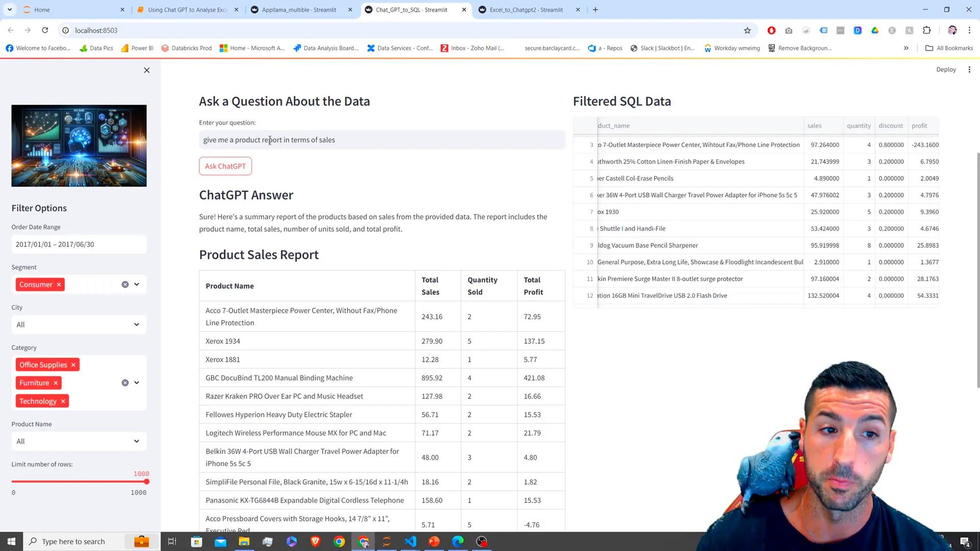
Task: Click the browser back navigation arrow
Action: pos(10,30)
